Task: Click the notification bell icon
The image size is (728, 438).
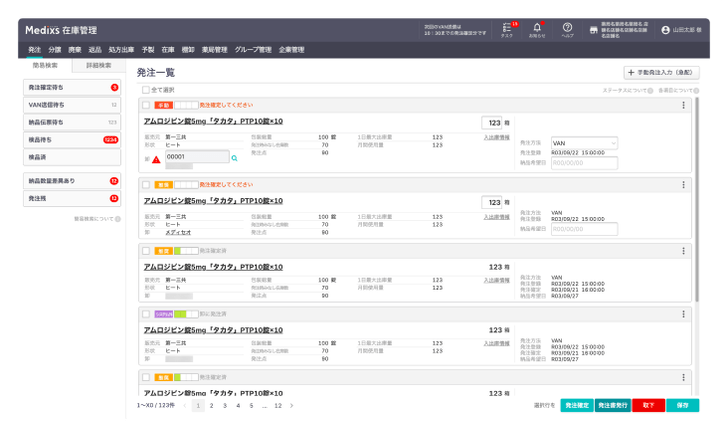Action: 537,27
